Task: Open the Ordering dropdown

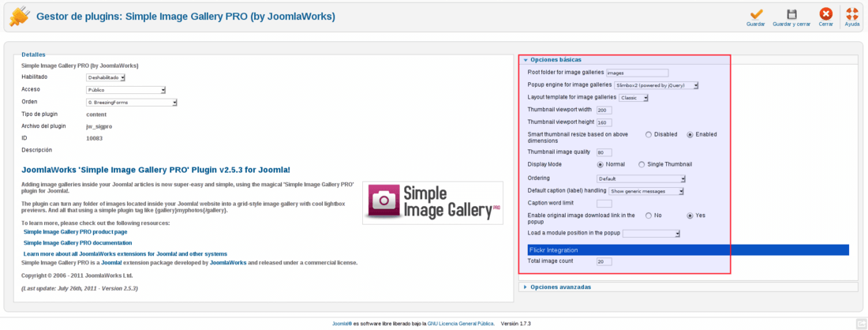Action: tap(642, 179)
